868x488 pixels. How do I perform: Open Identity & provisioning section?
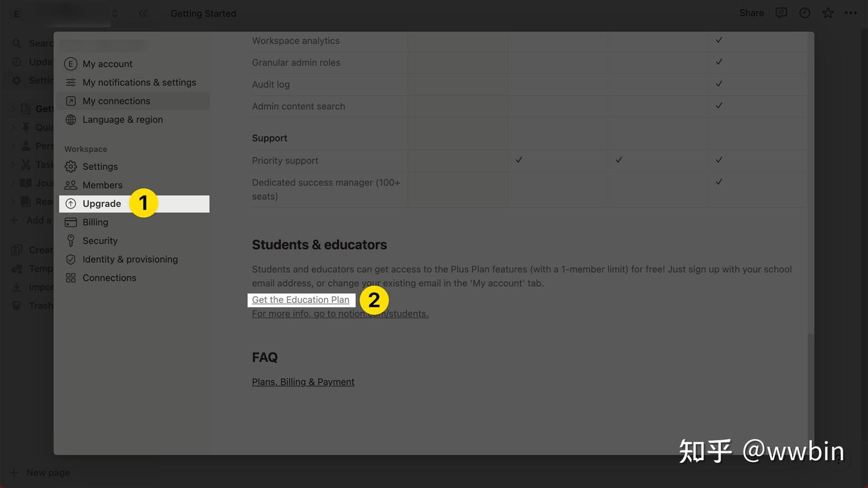130,259
